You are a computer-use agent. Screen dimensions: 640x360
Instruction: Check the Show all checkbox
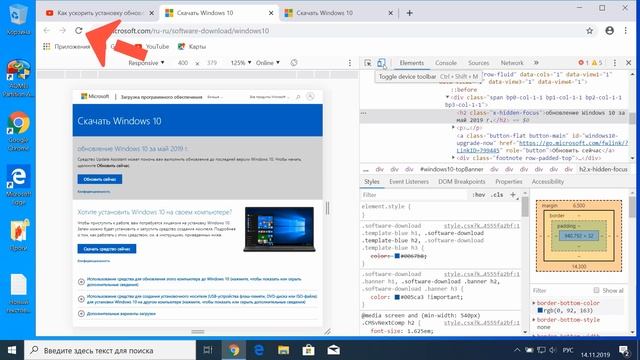596,290
